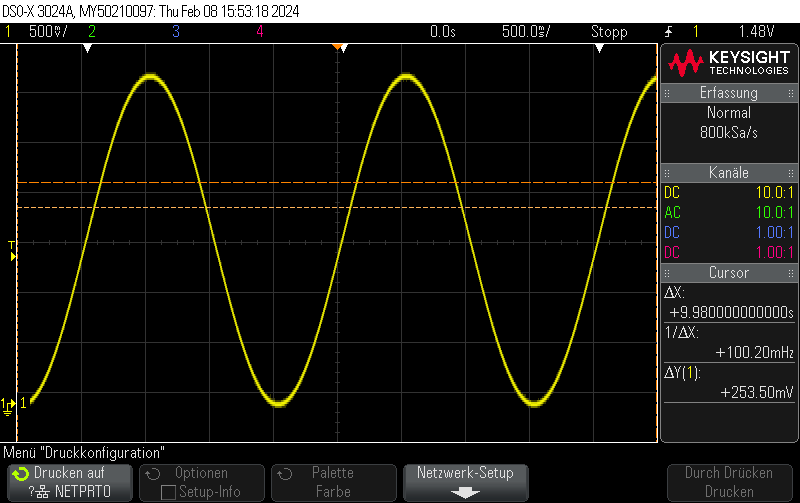Click the Durch Drücken Drucken softkey
800x503 pixels.
730,483
